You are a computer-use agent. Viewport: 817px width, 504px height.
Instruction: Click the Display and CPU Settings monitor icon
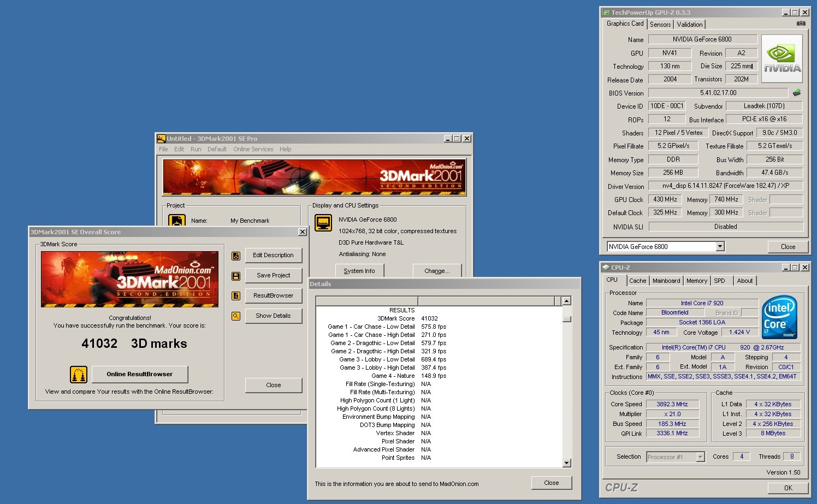[323, 223]
